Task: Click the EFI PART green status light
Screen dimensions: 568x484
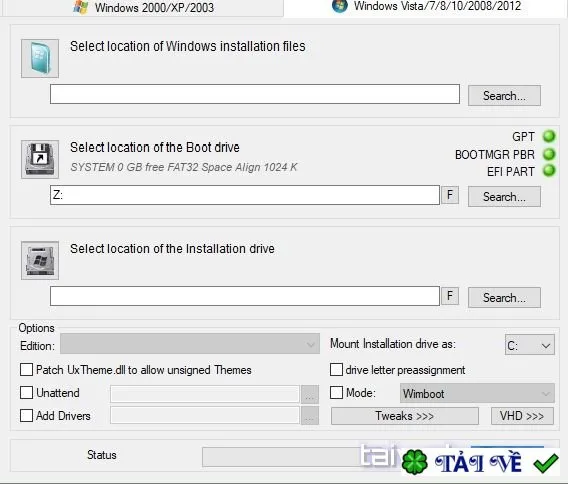Action: tap(549, 171)
